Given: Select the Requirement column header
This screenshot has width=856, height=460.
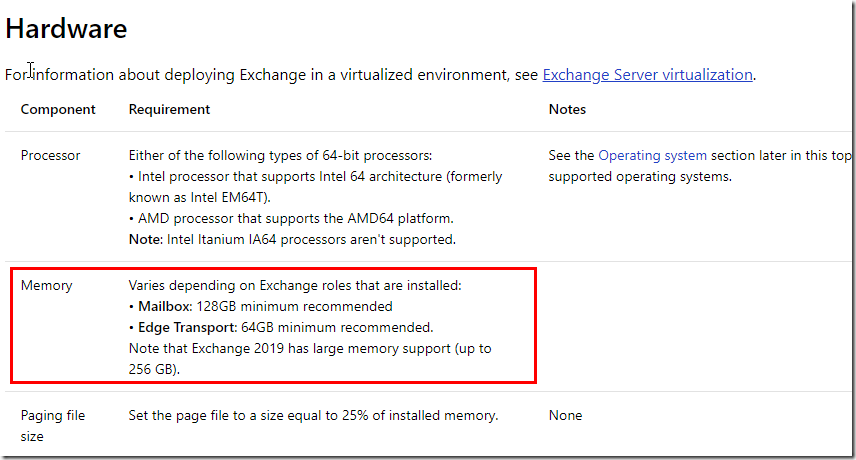Looking at the screenshot, I should (x=169, y=109).
